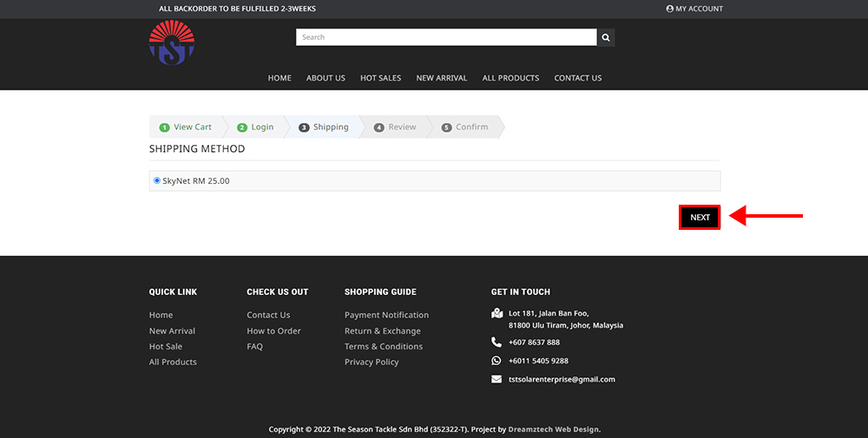
Task: Open Terms & Conditions footer link
Action: pyautogui.click(x=384, y=346)
